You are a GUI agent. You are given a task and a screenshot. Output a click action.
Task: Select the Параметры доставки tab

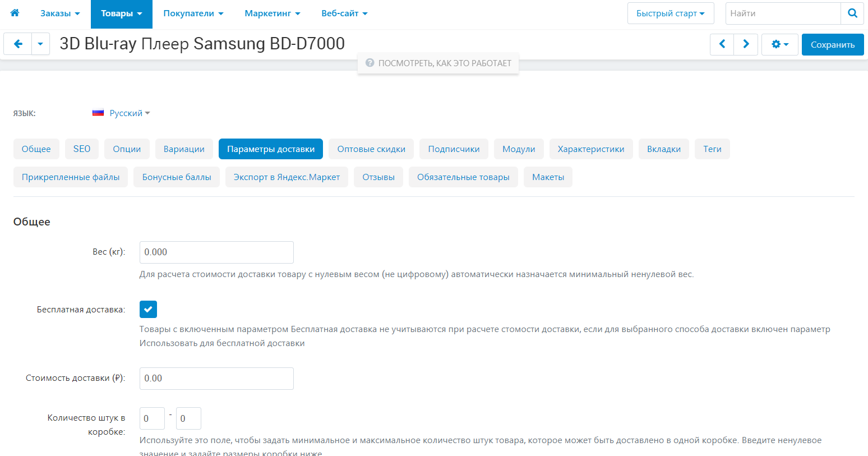tap(271, 149)
